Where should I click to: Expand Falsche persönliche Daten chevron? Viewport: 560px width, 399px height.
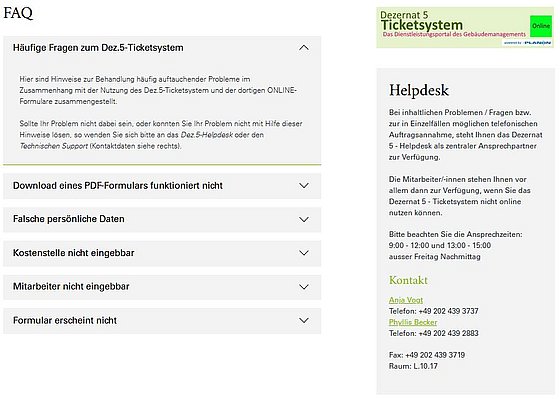(x=304, y=219)
